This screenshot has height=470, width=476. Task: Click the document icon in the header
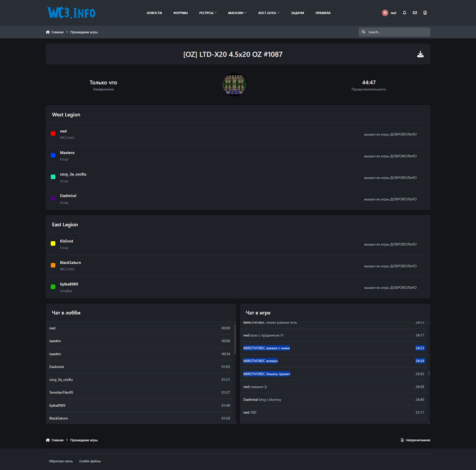click(425, 13)
